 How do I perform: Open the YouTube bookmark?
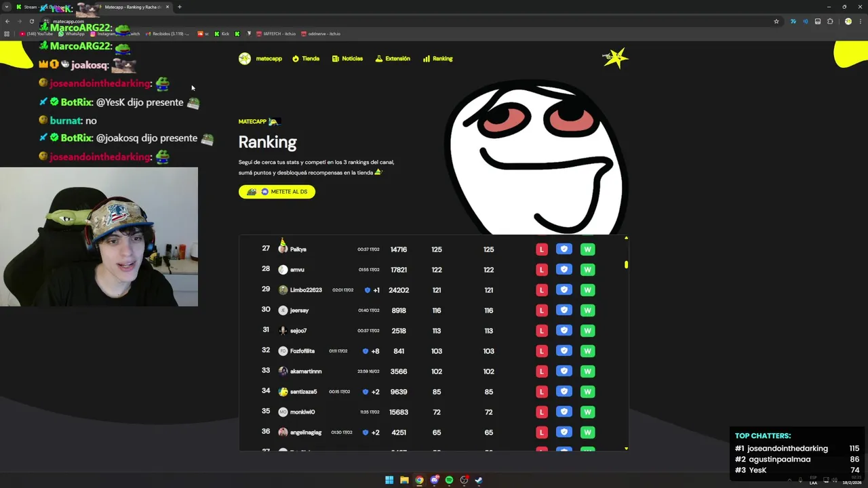point(37,33)
